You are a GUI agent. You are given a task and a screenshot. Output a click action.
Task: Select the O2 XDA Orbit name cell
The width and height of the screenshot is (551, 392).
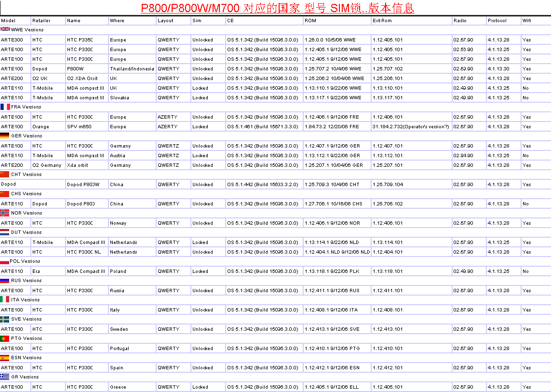[87, 79]
